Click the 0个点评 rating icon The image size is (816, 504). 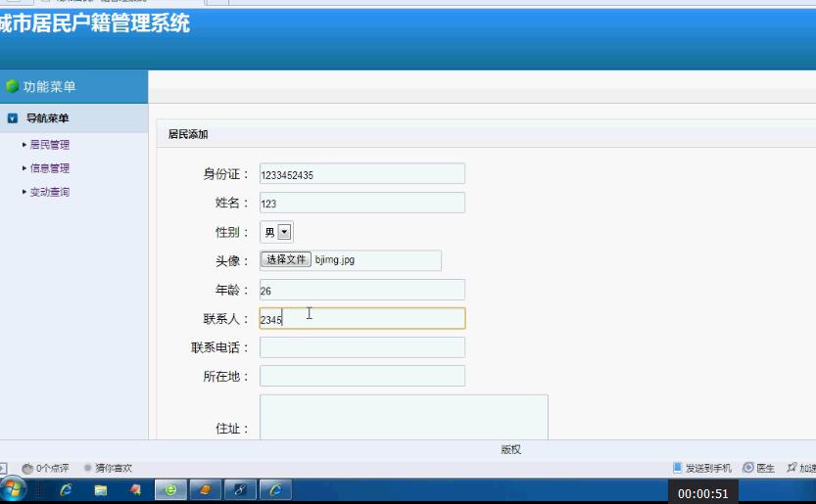[27, 468]
